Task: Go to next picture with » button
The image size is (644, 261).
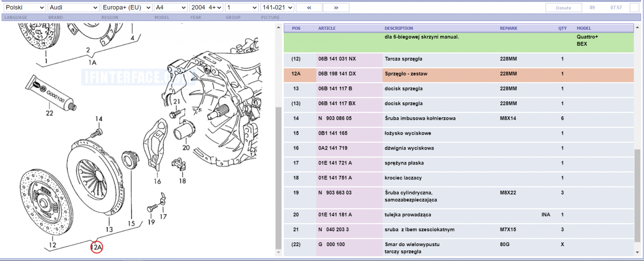Action: (336, 8)
